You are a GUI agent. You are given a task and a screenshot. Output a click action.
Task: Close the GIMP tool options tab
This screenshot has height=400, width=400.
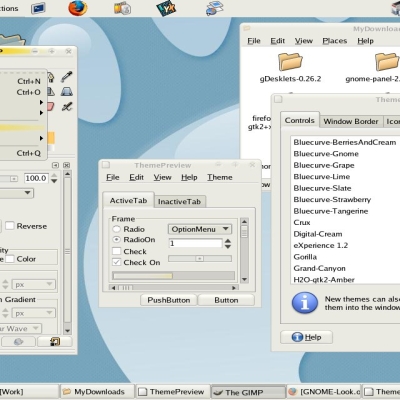66,165
